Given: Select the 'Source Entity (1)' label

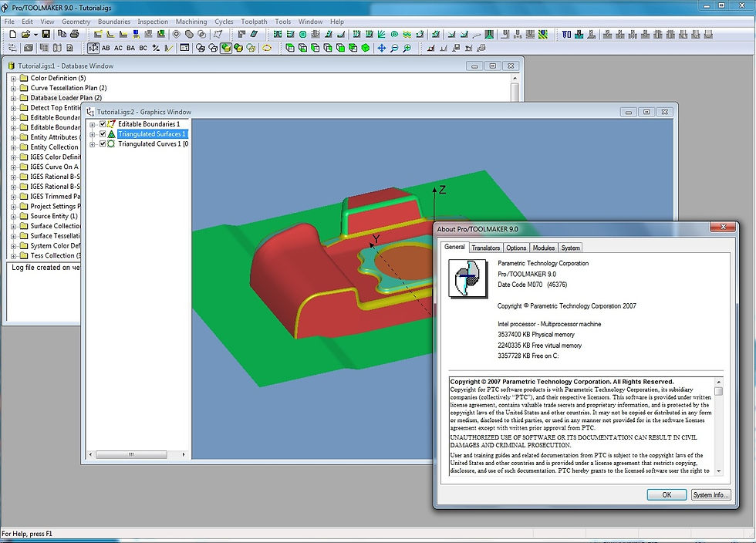Looking at the screenshot, I should [x=54, y=216].
